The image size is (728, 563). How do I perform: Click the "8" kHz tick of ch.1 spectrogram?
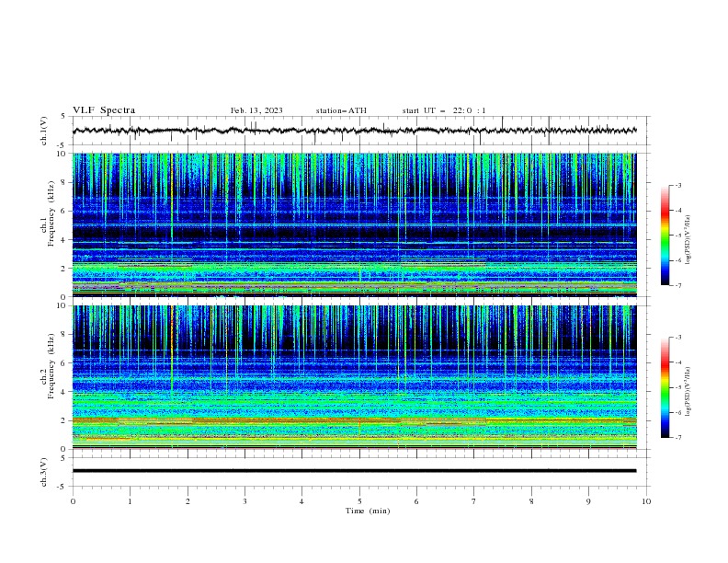[x=65, y=182]
